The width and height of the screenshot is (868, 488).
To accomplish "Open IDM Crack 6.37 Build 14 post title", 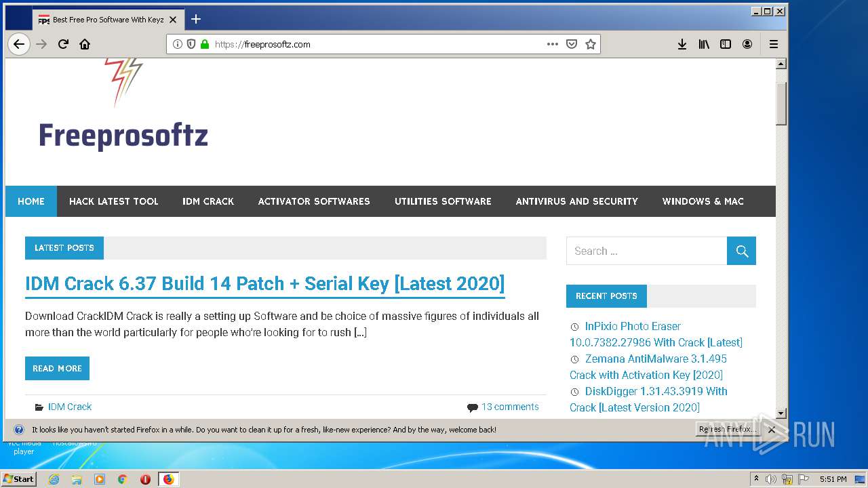I will [265, 283].
